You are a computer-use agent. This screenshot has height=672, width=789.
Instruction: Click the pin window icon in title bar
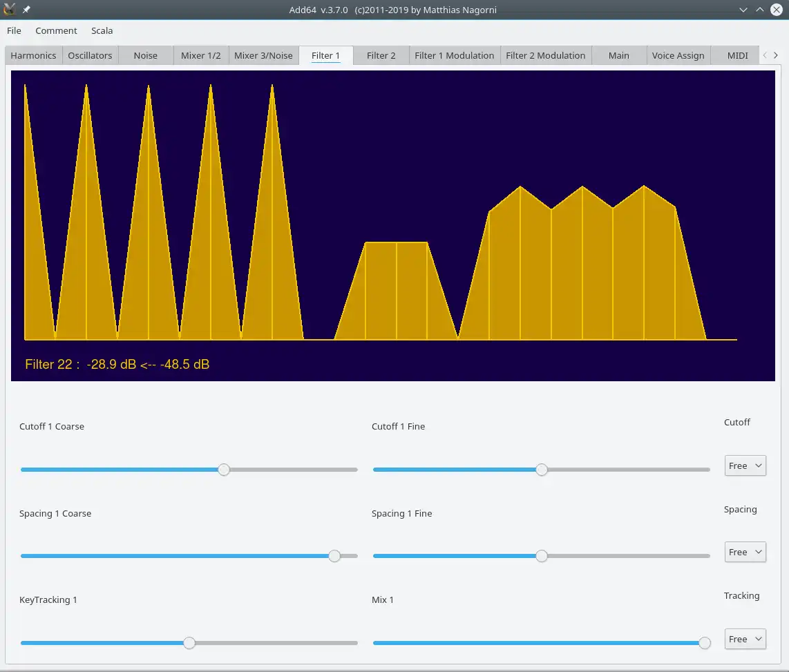tap(26, 10)
